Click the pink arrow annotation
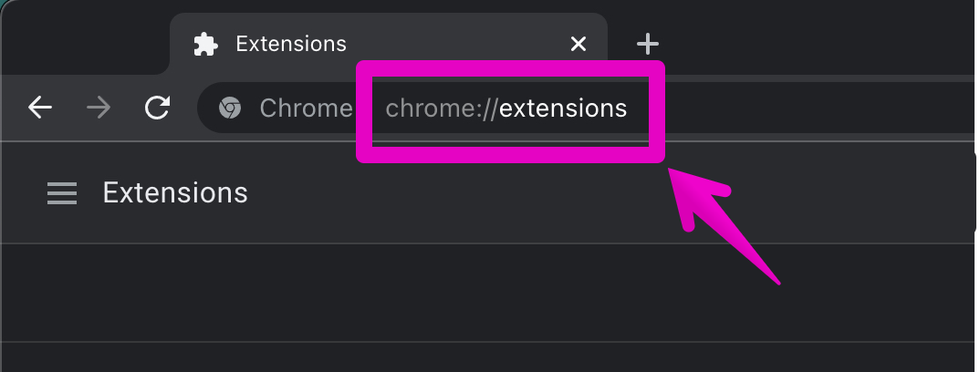The width and height of the screenshot is (980, 372). click(x=721, y=223)
